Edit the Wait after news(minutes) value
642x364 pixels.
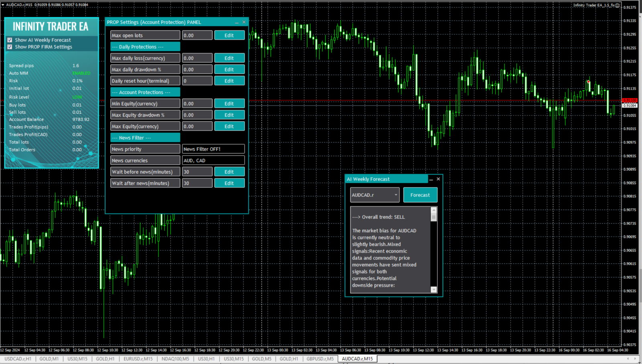coord(229,183)
